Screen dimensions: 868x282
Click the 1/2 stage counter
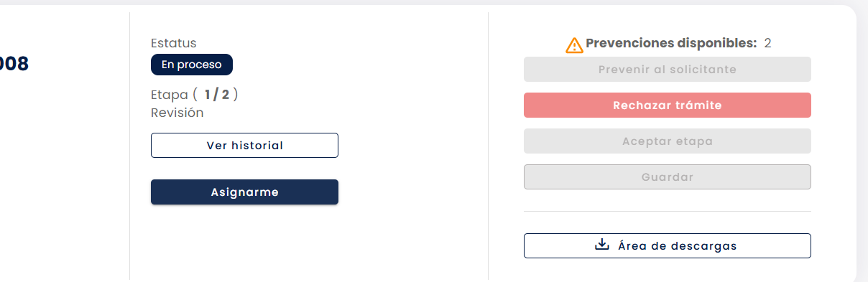(216, 94)
